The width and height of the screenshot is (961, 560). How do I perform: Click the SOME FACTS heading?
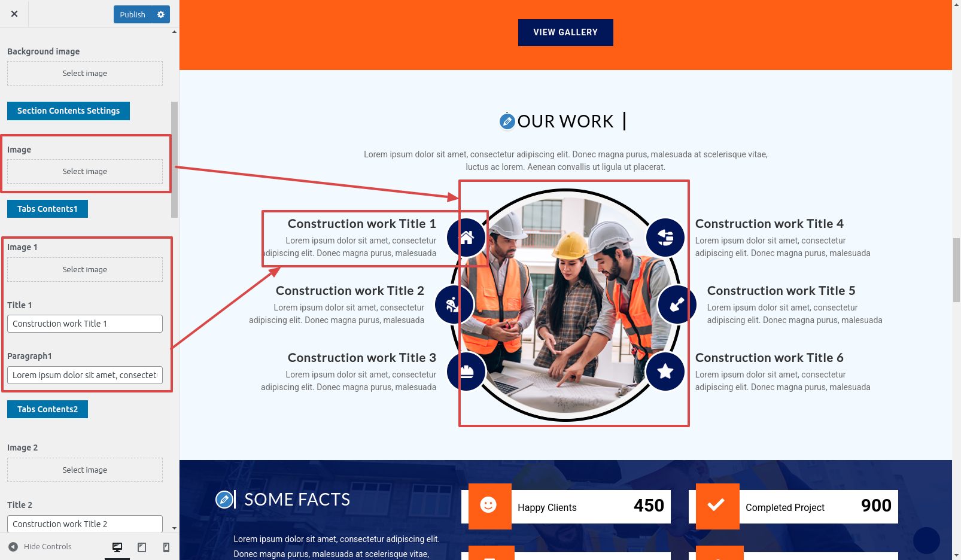tap(297, 500)
